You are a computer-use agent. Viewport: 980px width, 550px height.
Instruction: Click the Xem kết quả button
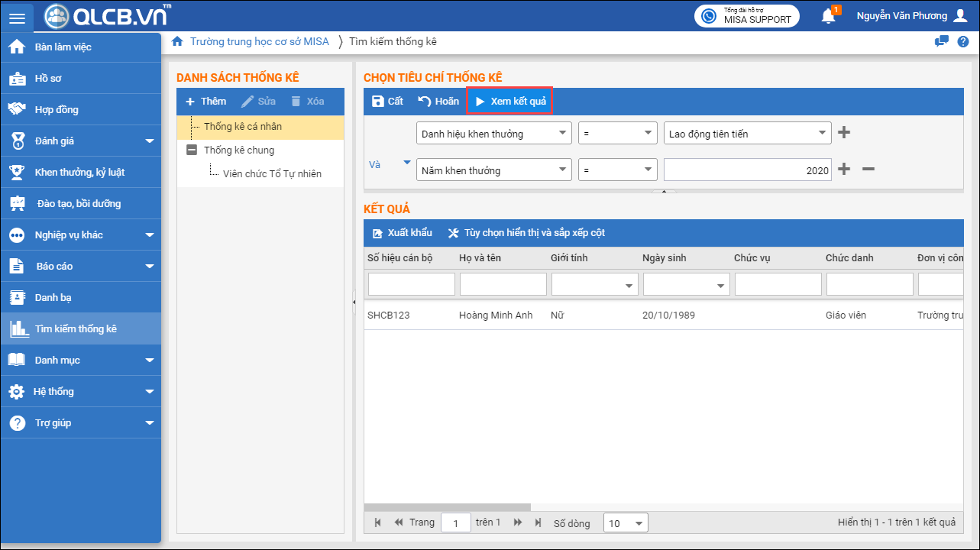pyautogui.click(x=510, y=101)
